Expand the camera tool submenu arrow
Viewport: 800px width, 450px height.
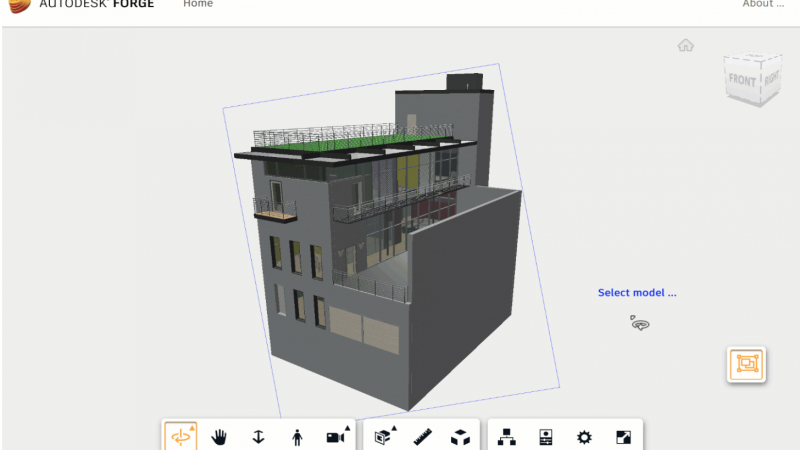click(347, 428)
